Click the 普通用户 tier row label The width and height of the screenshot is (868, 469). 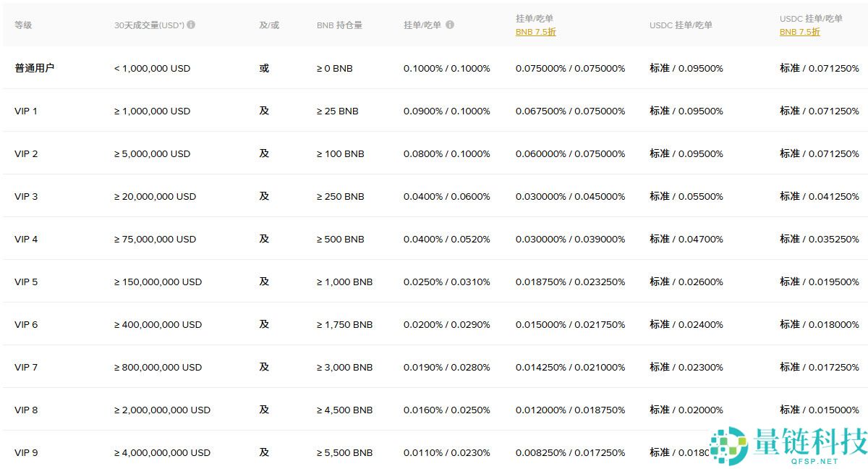tap(34, 68)
